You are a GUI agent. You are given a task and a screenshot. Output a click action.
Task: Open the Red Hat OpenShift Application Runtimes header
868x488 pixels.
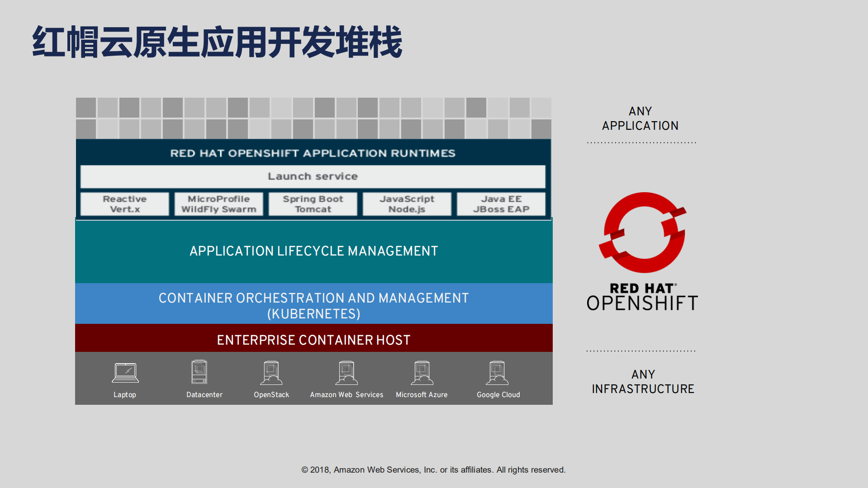[x=313, y=153]
